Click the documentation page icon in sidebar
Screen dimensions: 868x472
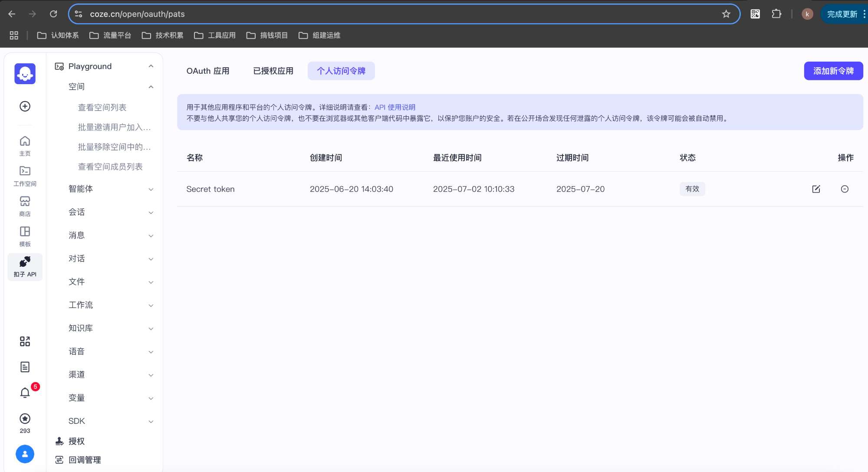point(25,367)
